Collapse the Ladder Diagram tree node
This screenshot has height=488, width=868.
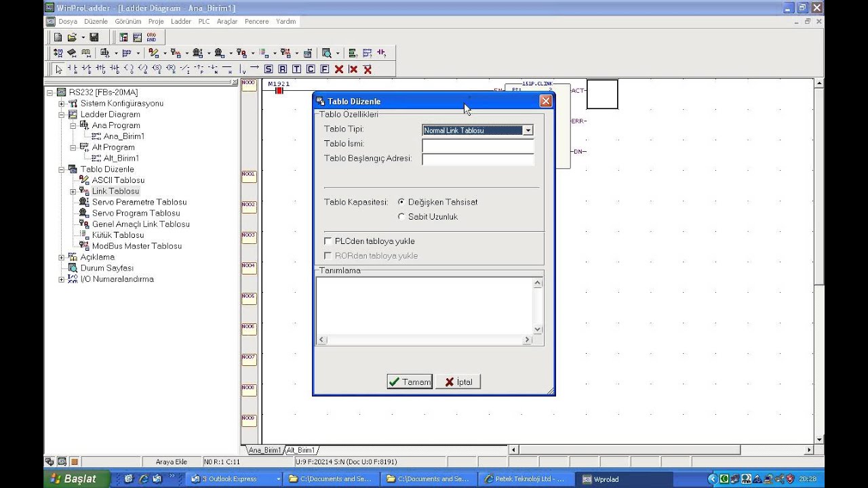pyautogui.click(x=61, y=115)
